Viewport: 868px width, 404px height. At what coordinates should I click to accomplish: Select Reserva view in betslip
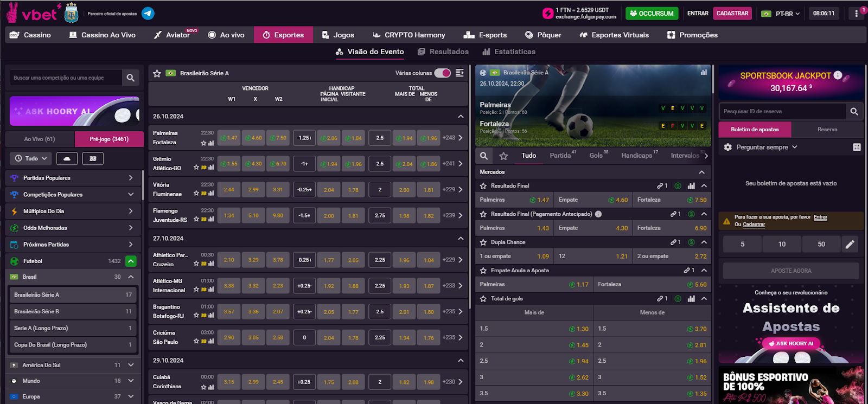pyautogui.click(x=827, y=130)
